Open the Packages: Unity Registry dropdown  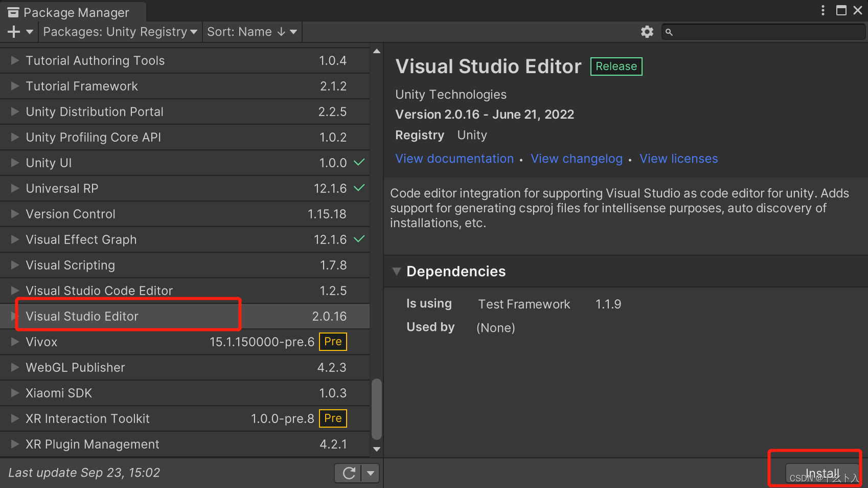(120, 31)
